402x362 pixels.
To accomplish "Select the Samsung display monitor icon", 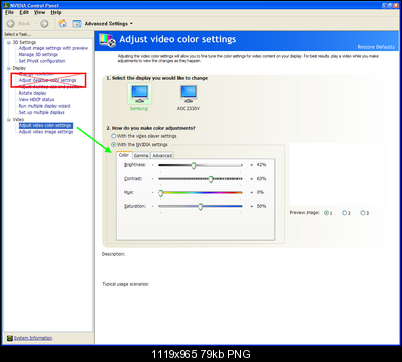I will click(139, 94).
